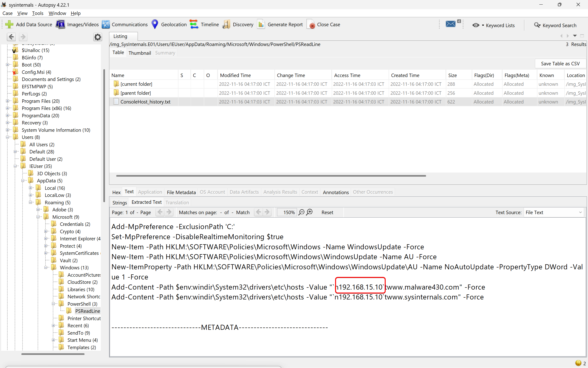Expand the Crypto (4) folder node
Image resolution: width=588 pixels, height=368 pixels.
[x=46, y=231]
